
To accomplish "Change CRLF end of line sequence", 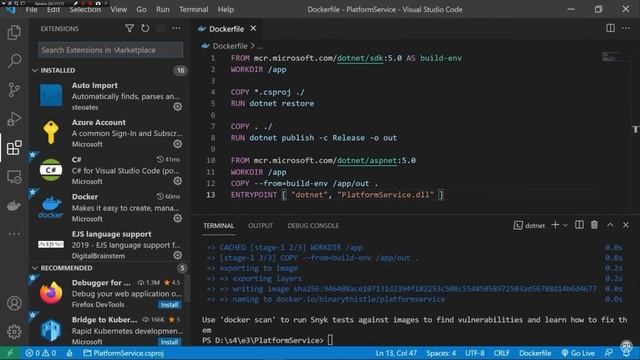I will point(501,353).
